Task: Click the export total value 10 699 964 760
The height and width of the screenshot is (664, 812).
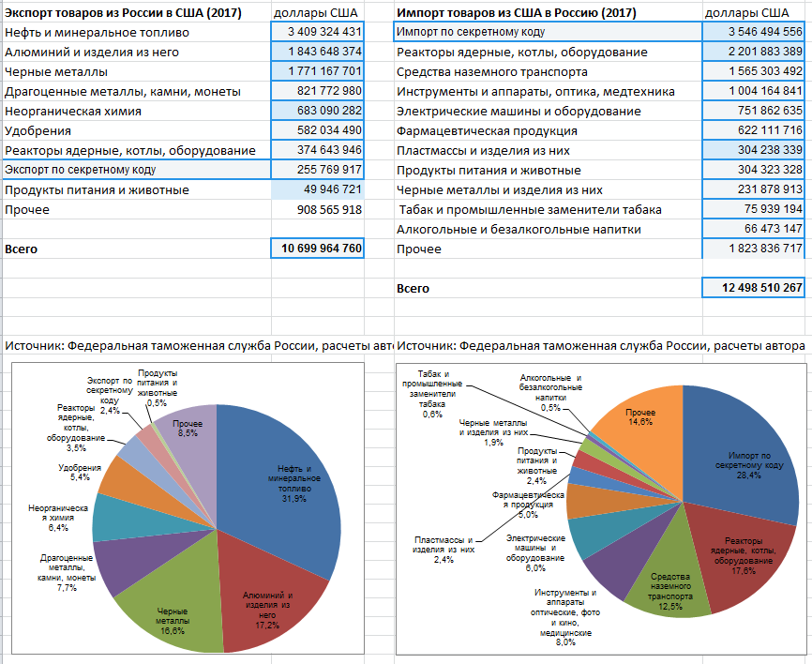Action: (x=316, y=249)
